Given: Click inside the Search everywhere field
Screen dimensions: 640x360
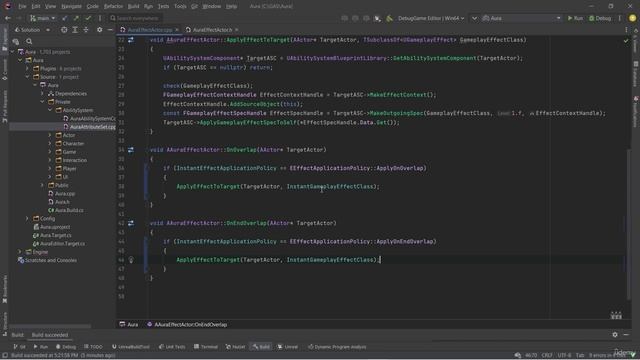Looking at the screenshot, I should [135, 18].
